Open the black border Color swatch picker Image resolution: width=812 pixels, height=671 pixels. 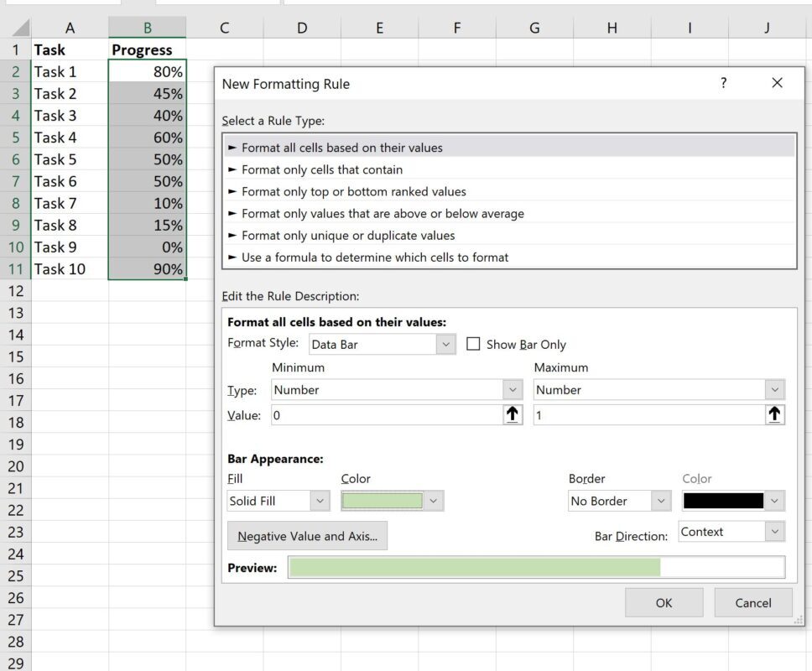coord(775,500)
